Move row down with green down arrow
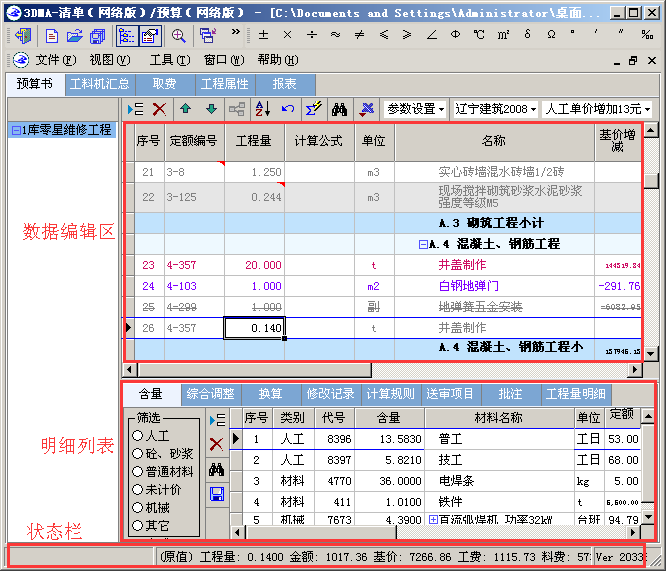The width and height of the screenshot is (666, 571). [x=211, y=109]
